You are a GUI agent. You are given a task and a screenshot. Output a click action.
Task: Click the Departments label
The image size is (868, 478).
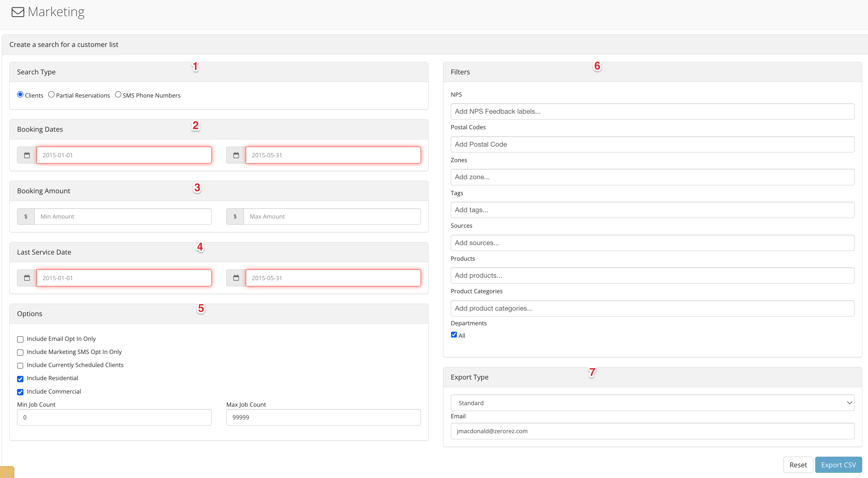(469, 323)
